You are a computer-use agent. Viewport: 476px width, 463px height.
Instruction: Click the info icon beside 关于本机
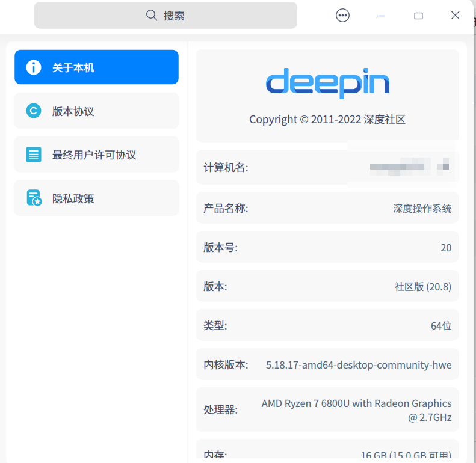pos(34,67)
